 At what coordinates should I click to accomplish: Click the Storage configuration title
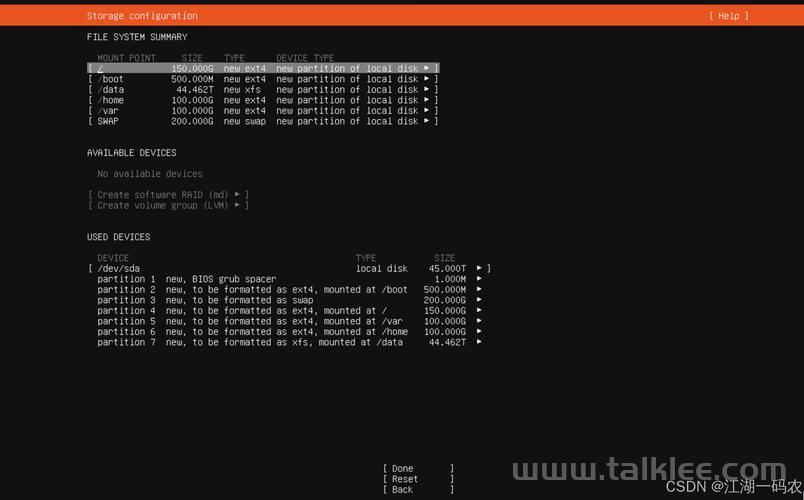pos(142,16)
